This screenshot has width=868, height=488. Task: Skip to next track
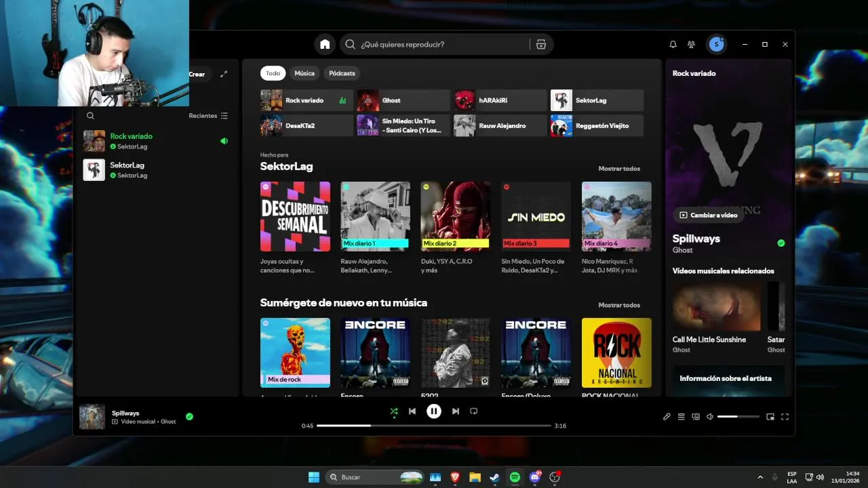point(455,411)
